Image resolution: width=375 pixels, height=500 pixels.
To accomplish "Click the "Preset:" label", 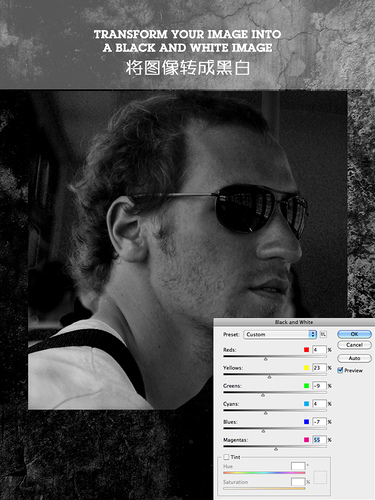I will [231, 334].
